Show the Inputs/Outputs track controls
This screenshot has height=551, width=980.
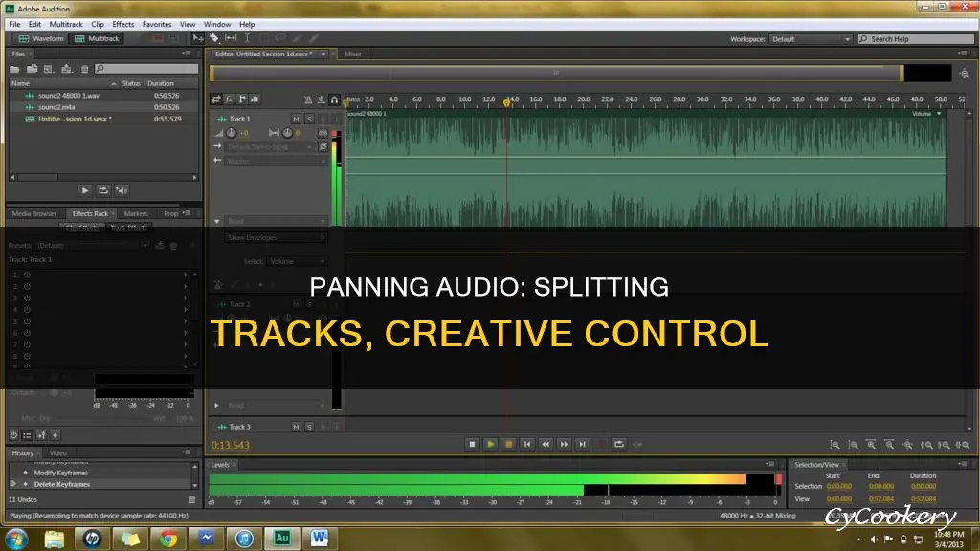pos(216,99)
